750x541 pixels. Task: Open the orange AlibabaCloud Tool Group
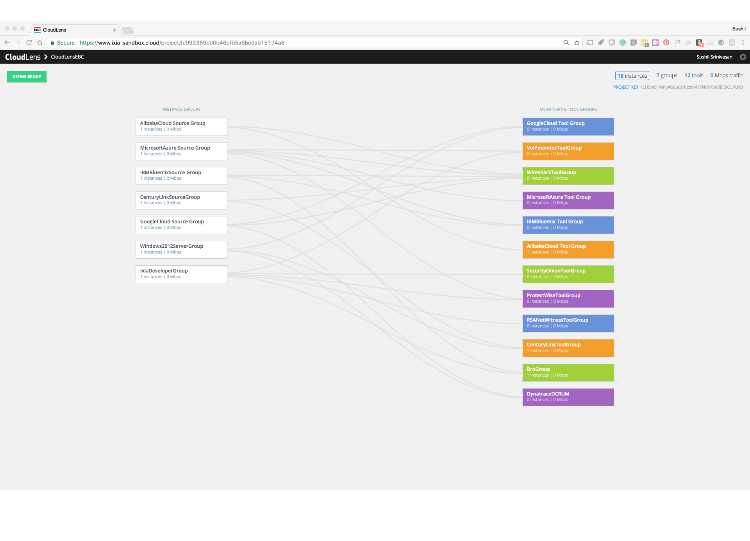tap(568, 249)
